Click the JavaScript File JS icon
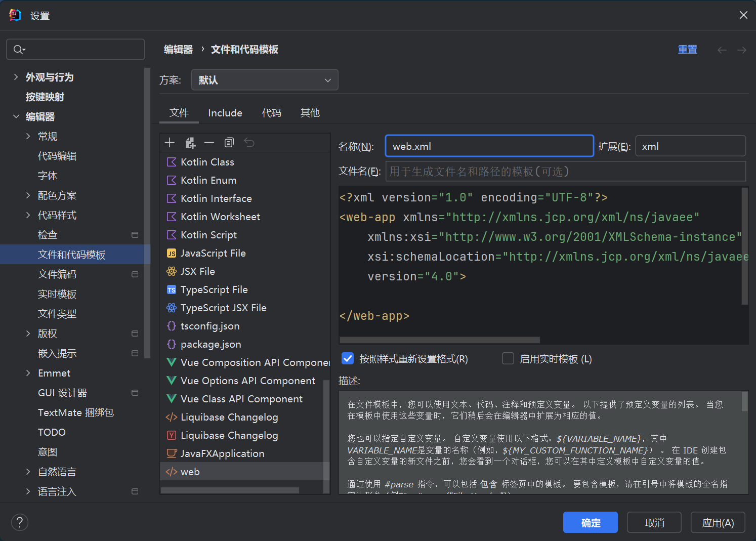The image size is (756, 541). [172, 253]
